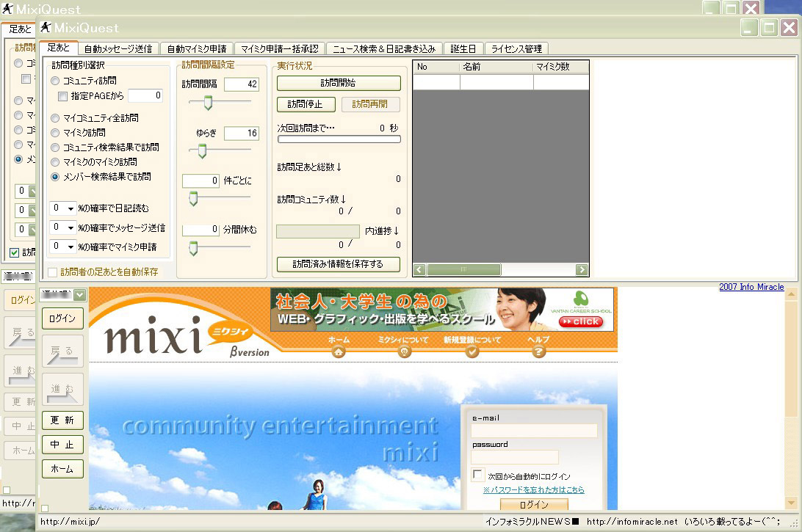Click the Home icon in mixi navigation

(x=339, y=351)
